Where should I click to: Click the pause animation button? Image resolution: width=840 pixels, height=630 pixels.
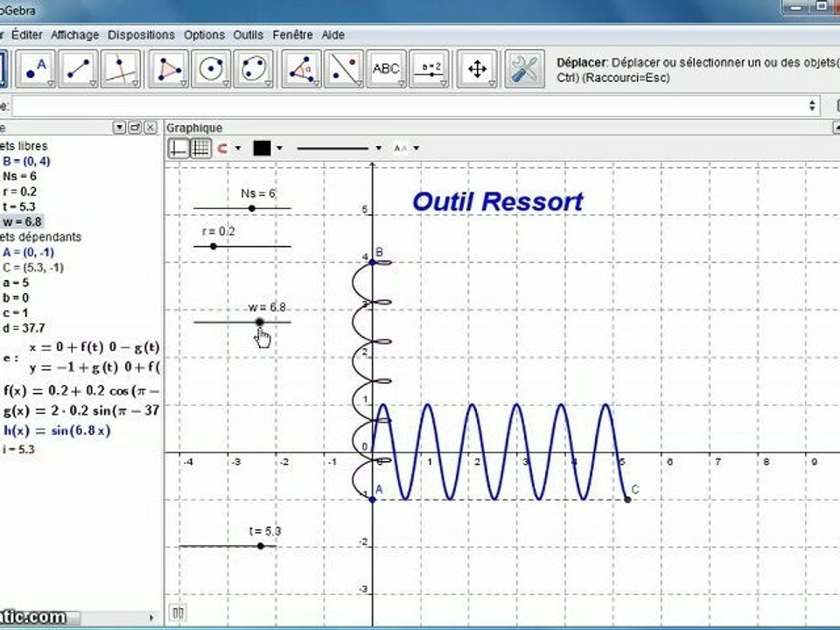click(178, 612)
